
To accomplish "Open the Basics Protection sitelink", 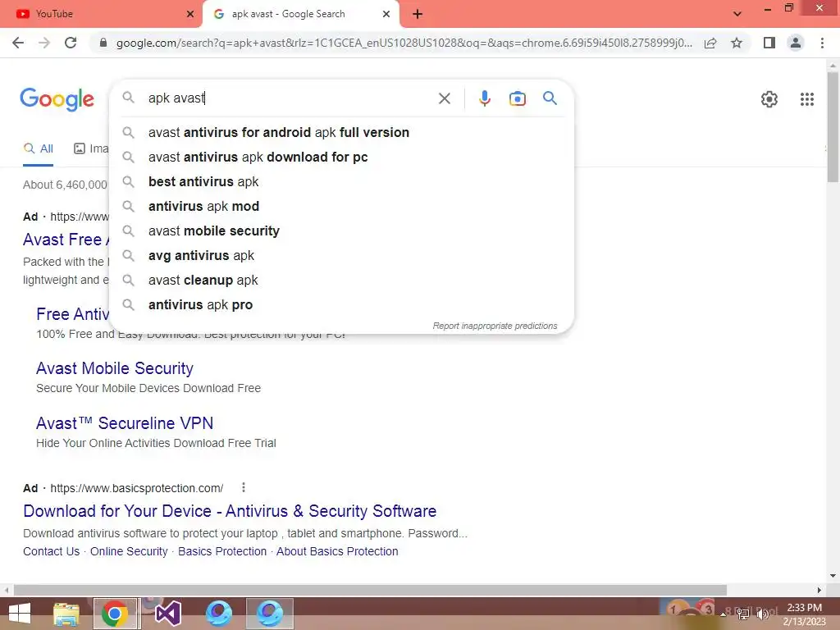I will (222, 551).
